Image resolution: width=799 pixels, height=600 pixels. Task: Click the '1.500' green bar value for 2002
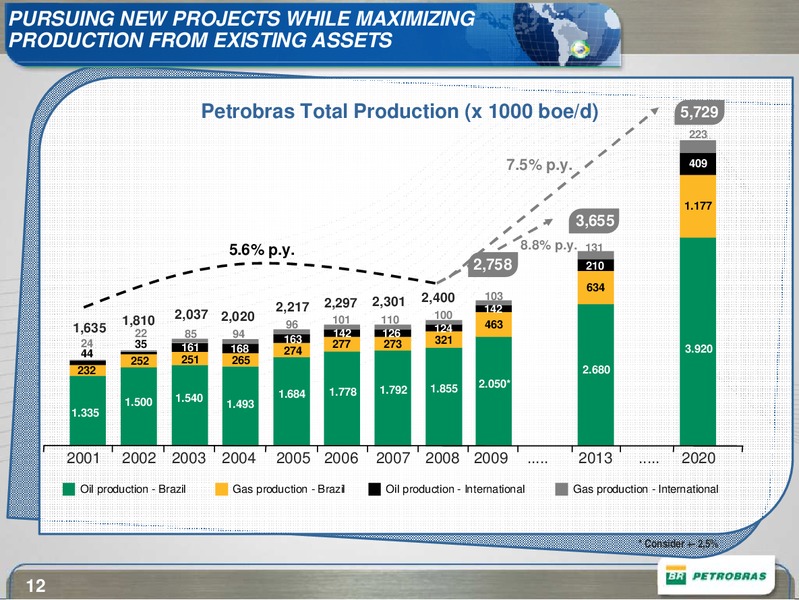coord(139,402)
